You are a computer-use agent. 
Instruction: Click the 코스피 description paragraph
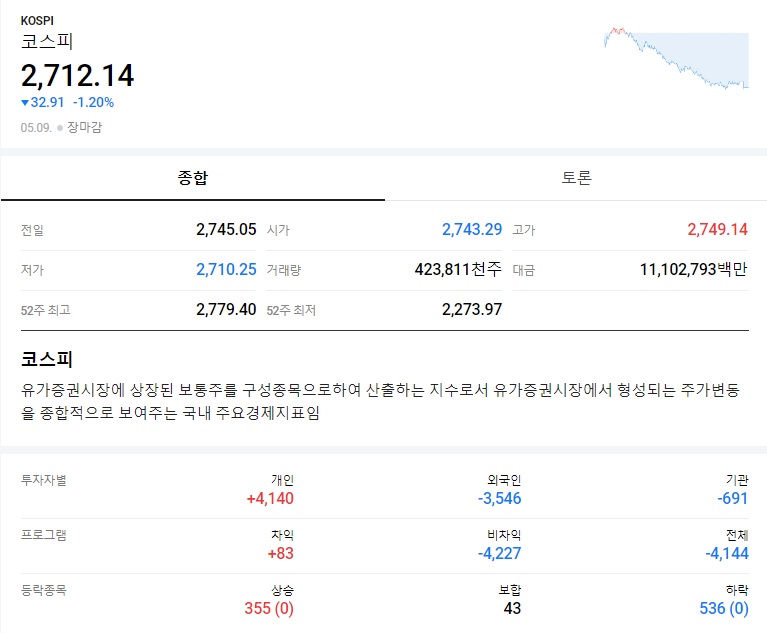pyautogui.click(x=380, y=402)
